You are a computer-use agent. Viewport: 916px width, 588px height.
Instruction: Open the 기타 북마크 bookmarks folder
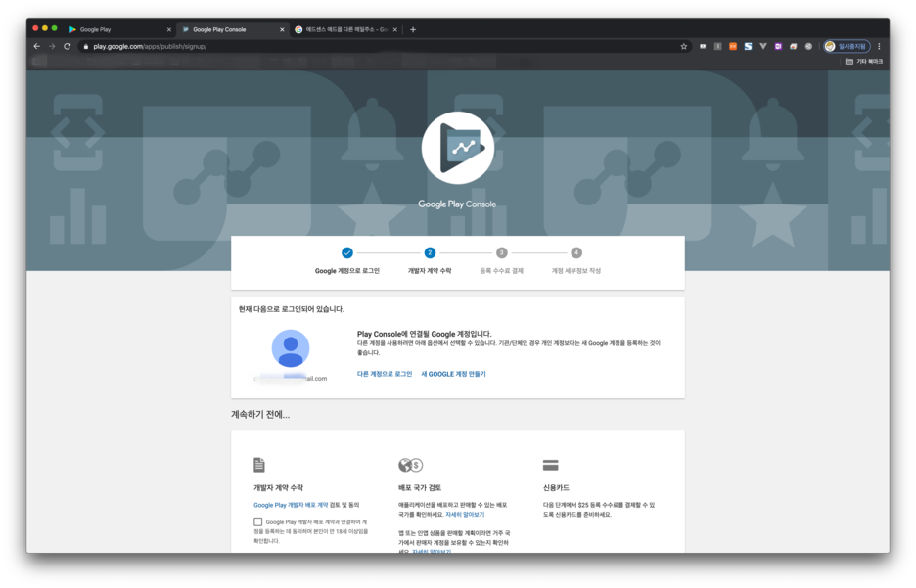[x=864, y=61]
